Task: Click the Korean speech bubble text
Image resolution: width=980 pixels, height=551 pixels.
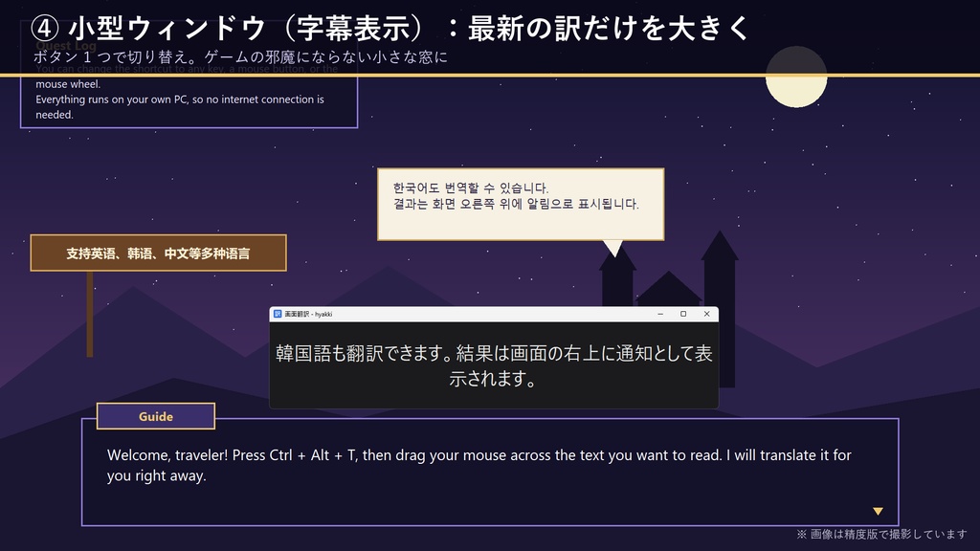Action: 516,195
